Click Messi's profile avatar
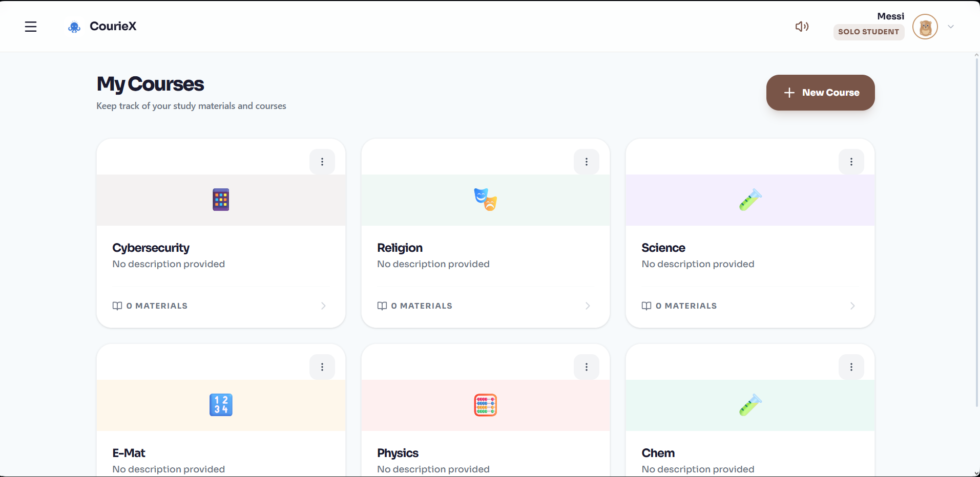This screenshot has width=980, height=477. (925, 27)
